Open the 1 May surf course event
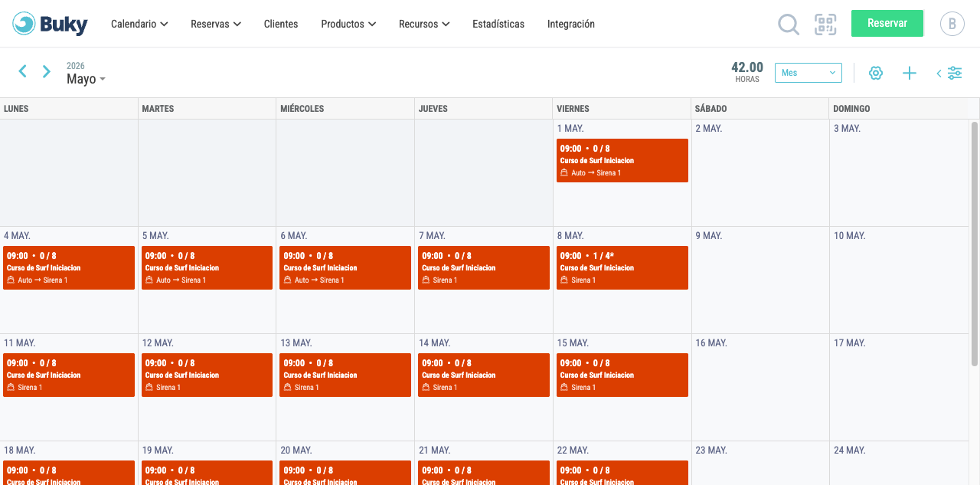Viewport: 980px width, 485px height. coord(622,160)
